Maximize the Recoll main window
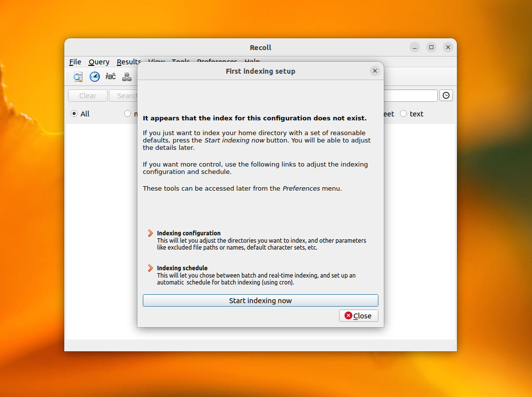 pos(431,47)
